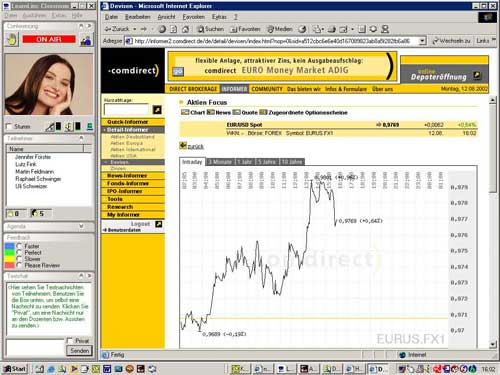Click the red Please Review color swatch
The height and width of the screenshot is (375, 500).
[10, 265]
